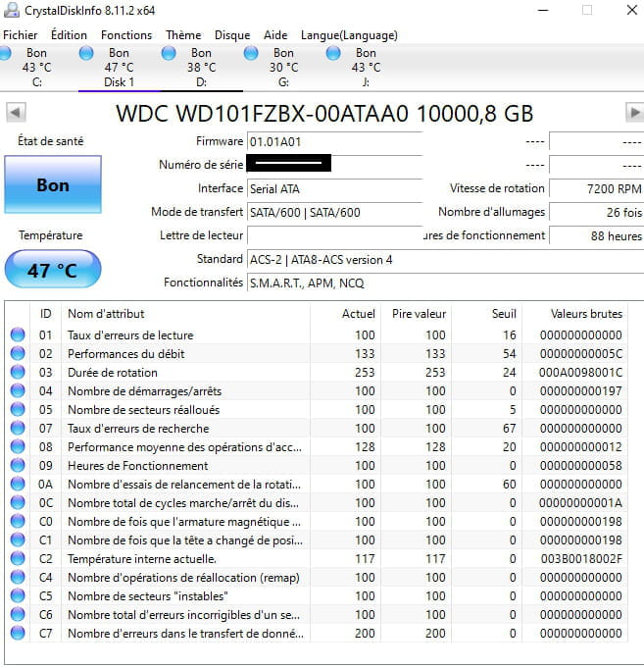
Task: Click status orb of attribute C0 row
Action: pos(18,522)
